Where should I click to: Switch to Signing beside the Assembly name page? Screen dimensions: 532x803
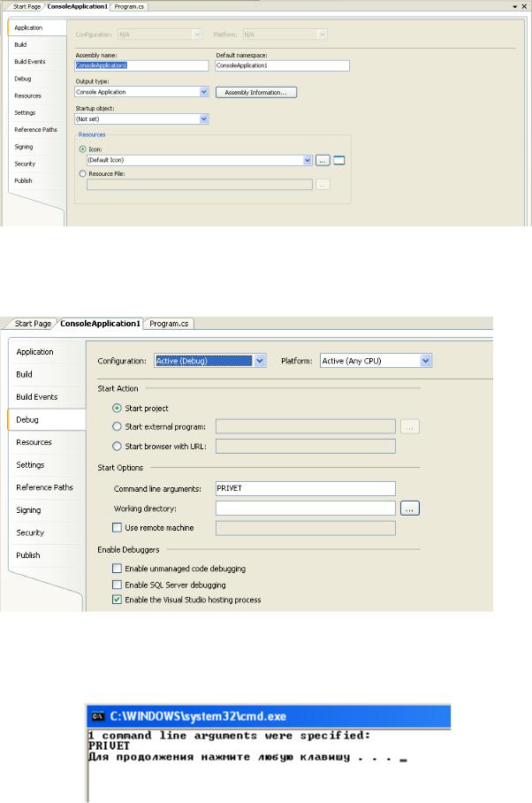tap(24, 147)
